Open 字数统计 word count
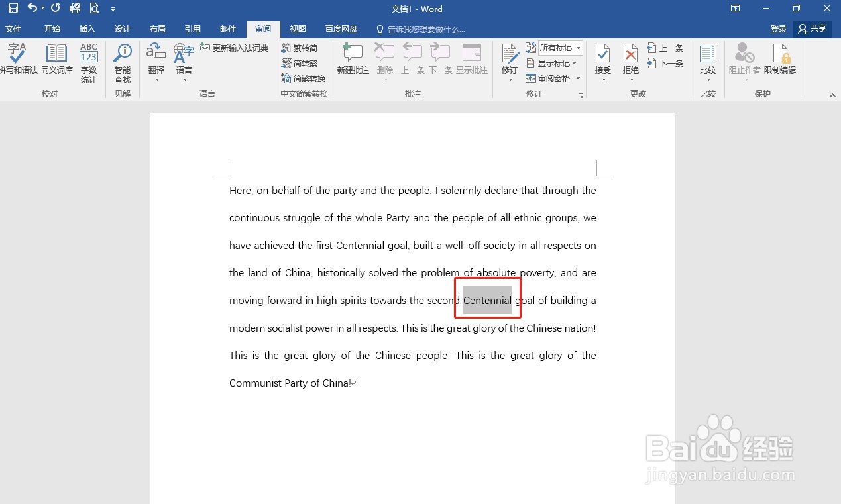Viewport: 841px width, 504px height. click(x=89, y=63)
